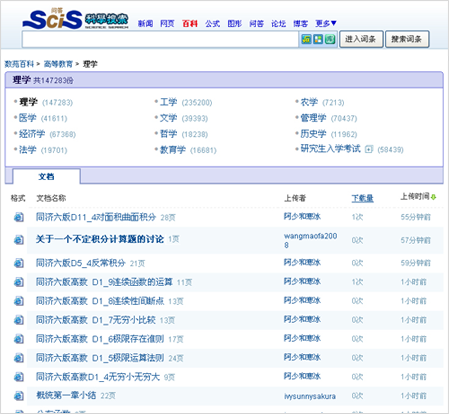Open the 研究生入学考试 category link
Viewport: 449px width, 414px height.
pos(330,149)
